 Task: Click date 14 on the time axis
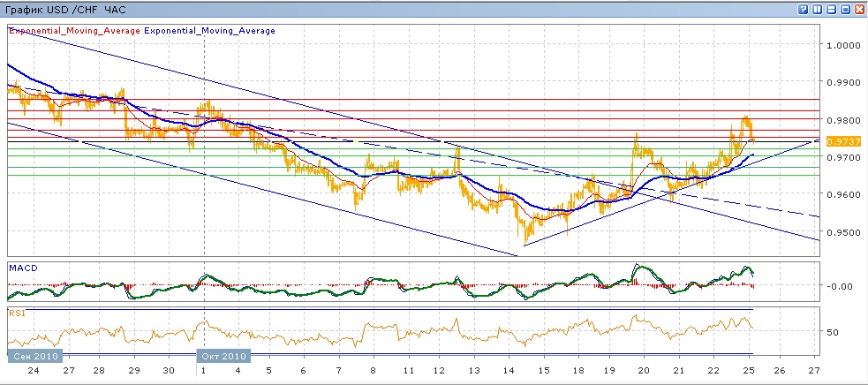coord(509,372)
